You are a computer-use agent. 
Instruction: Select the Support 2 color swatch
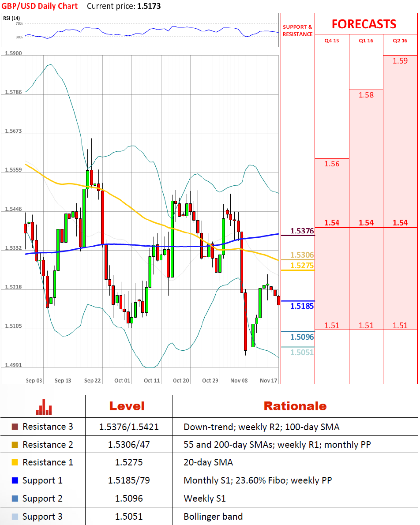point(15,499)
